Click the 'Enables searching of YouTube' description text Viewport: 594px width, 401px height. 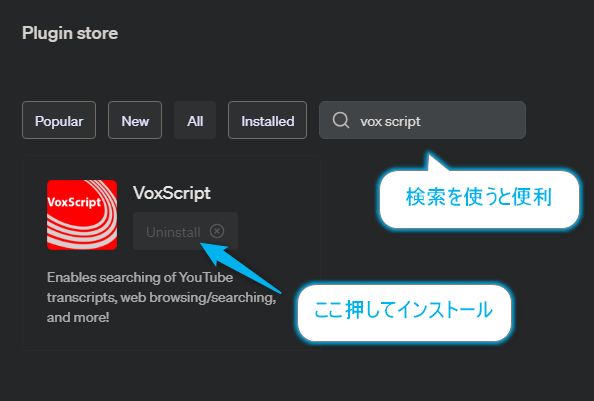(161, 297)
